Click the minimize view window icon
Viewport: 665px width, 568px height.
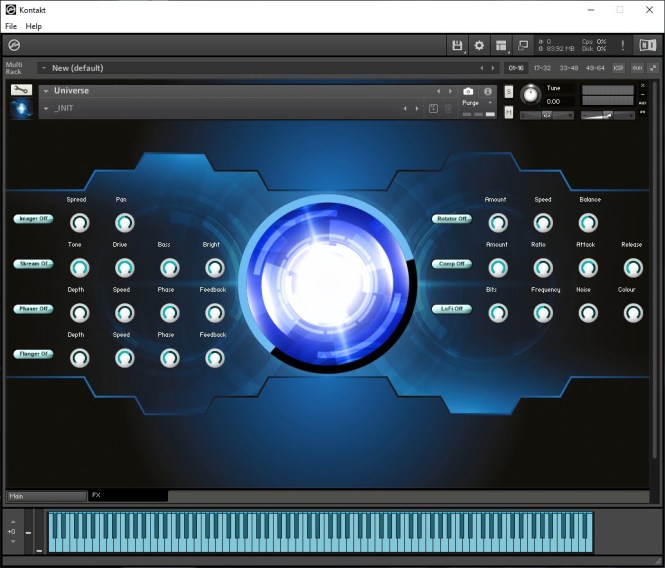pyautogui.click(x=522, y=45)
